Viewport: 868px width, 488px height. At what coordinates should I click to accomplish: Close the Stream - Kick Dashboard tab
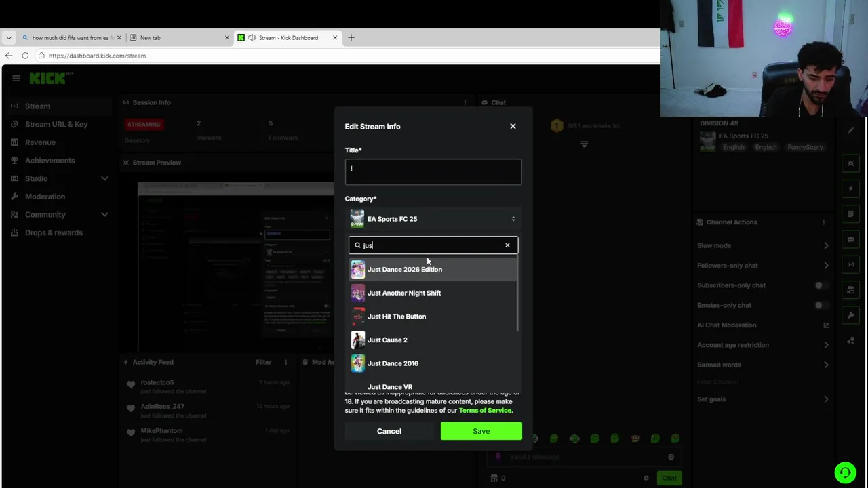coord(335,37)
